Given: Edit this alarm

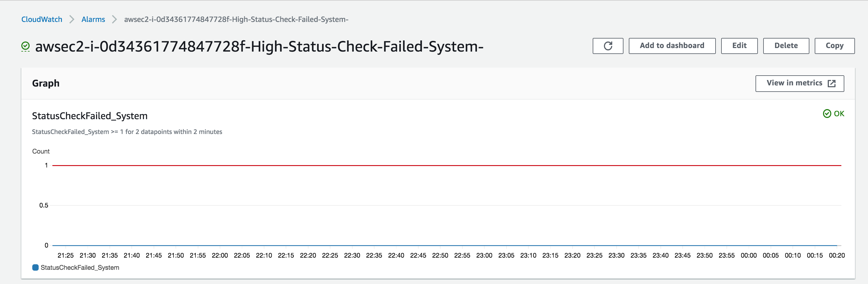Looking at the screenshot, I should pyautogui.click(x=739, y=46).
